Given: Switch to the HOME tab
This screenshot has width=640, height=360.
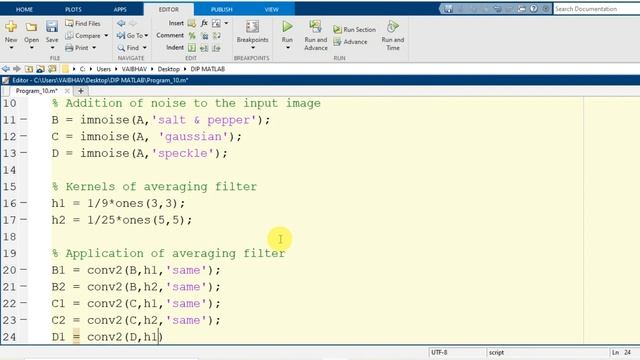Looking at the screenshot, I should (x=24, y=9).
